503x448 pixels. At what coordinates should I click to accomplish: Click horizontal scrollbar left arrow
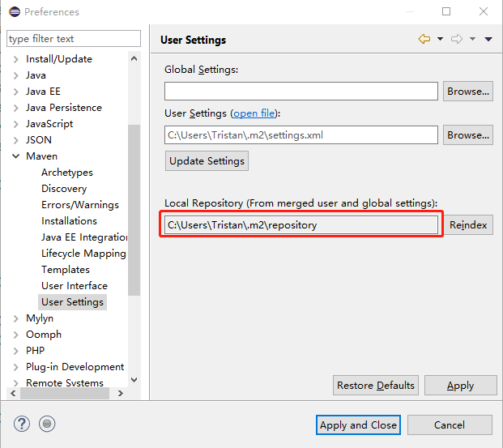click(x=13, y=393)
